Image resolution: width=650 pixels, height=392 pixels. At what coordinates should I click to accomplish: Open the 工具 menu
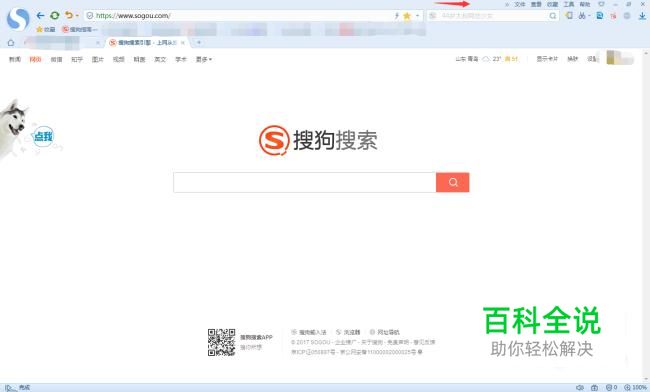(569, 4)
